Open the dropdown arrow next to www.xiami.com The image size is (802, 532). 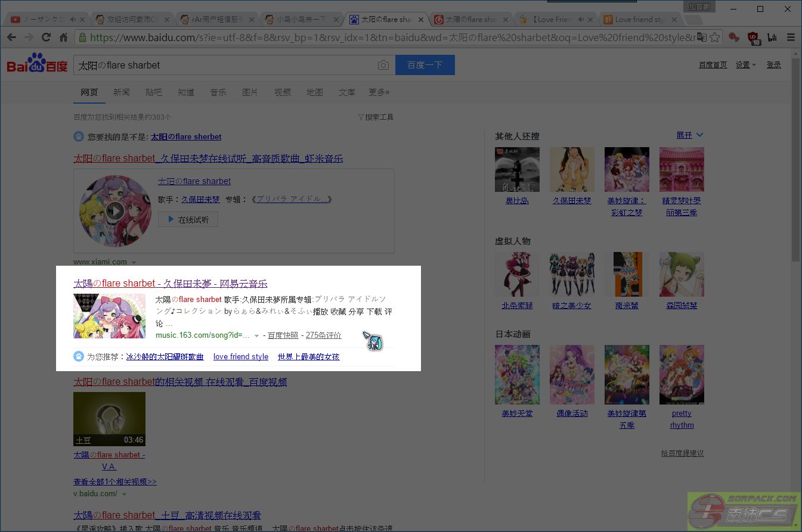[134, 262]
